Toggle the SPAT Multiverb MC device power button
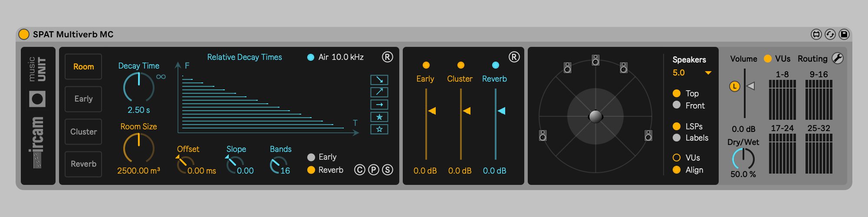The height and width of the screenshot is (217, 868). (24, 34)
